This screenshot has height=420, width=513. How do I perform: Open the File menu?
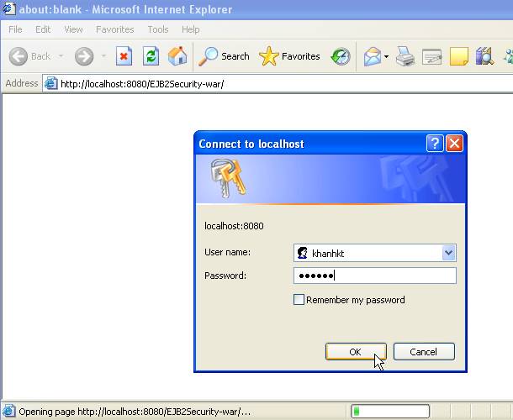15,29
